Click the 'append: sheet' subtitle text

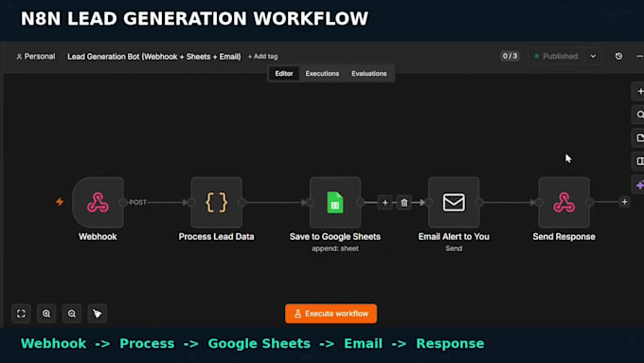tap(335, 248)
